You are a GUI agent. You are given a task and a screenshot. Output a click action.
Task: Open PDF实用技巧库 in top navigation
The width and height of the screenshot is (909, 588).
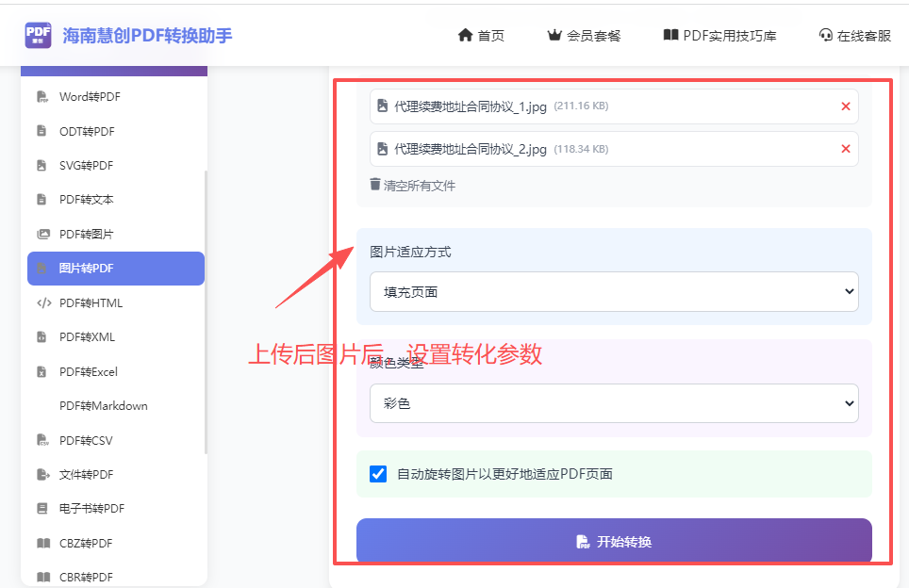click(720, 36)
